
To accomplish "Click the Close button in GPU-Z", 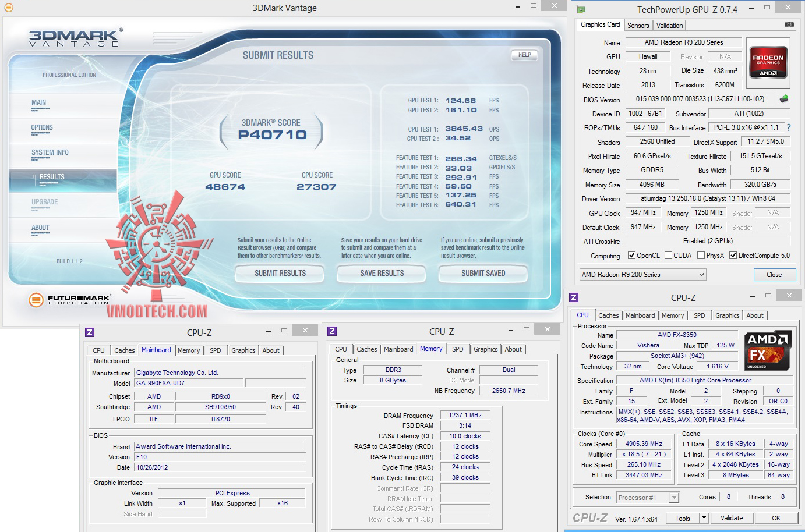I will 774,275.
